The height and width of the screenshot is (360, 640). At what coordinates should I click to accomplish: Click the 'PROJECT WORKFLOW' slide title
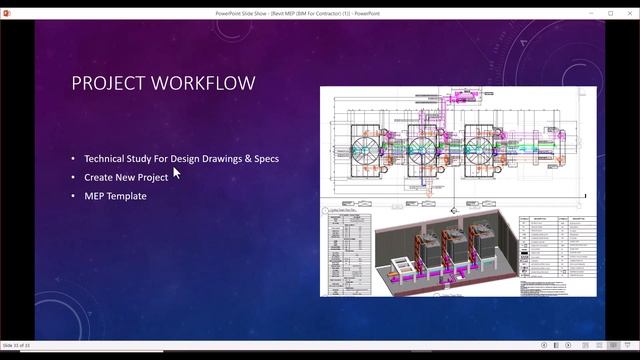(x=163, y=83)
